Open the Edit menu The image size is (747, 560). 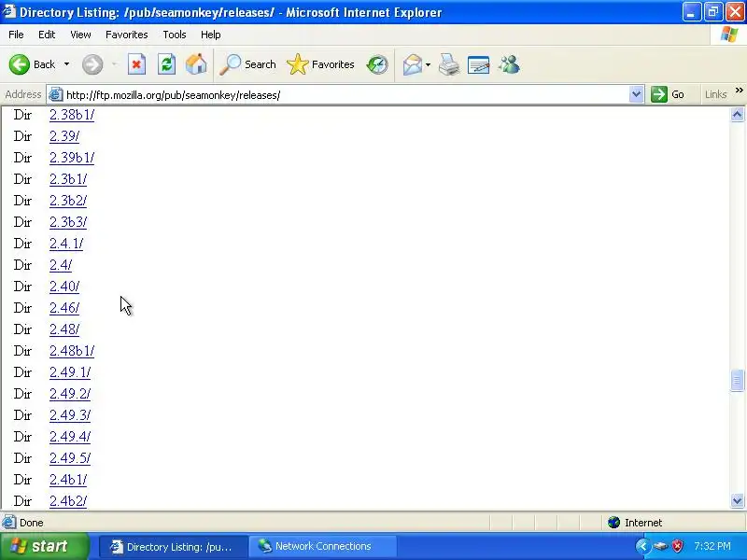pyautogui.click(x=47, y=35)
